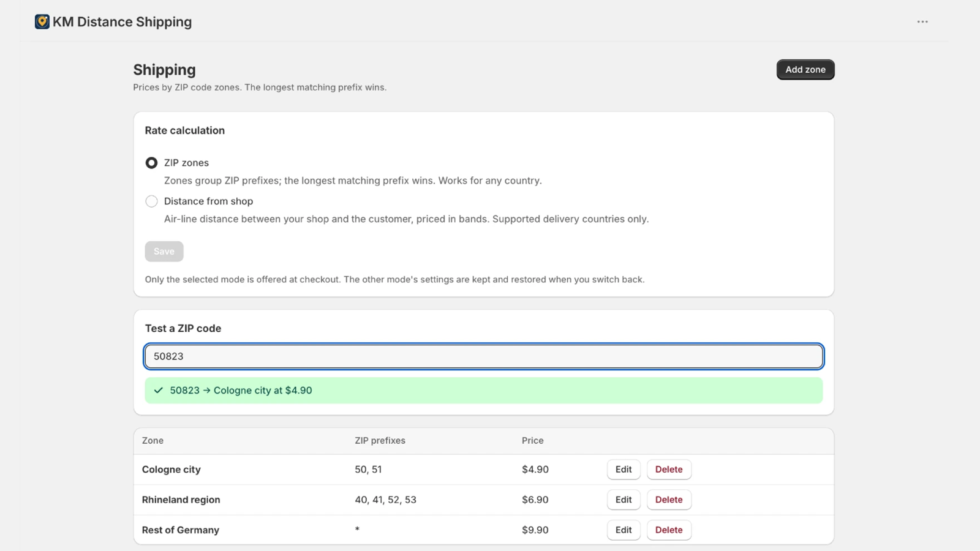The height and width of the screenshot is (551, 980).
Task: Focus the Test a ZIP code input field
Action: pyautogui.click(x=484, y=356)
